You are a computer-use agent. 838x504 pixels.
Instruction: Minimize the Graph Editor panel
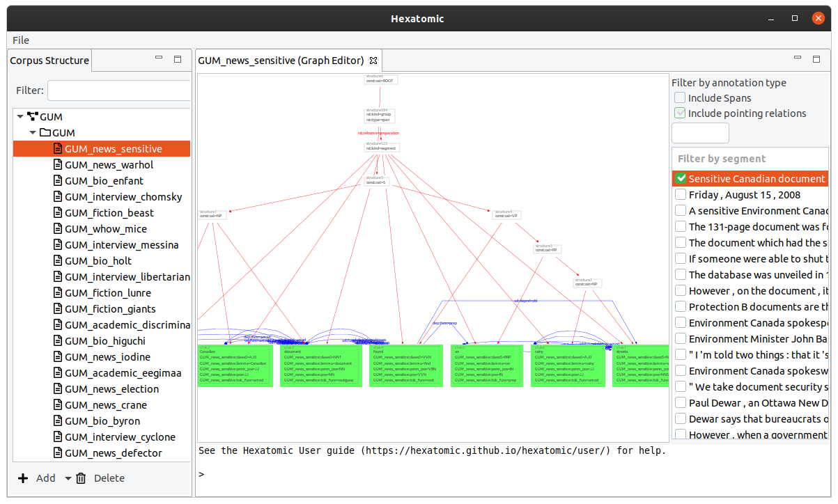[798, 59]
